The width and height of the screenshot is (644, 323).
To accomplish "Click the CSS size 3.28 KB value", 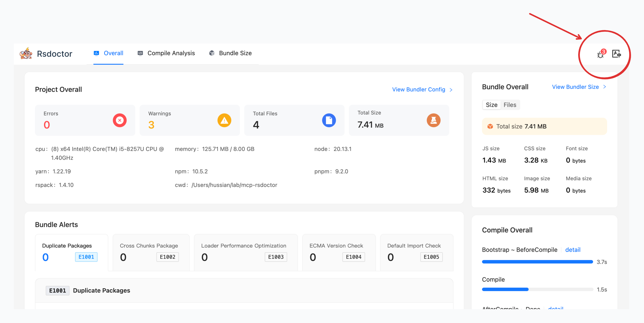I will (x=536, y=160).
